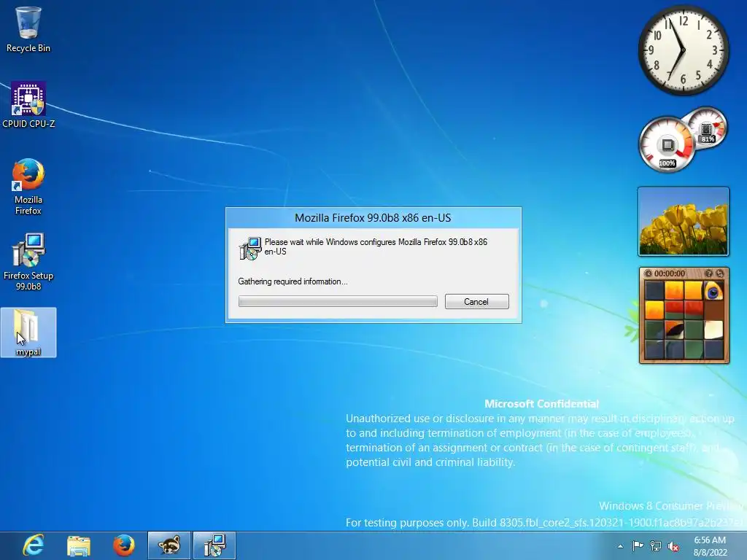747x560 pixels.
Task: Click the puzzle gadget help question icon
Action: [x=708, y=273]
